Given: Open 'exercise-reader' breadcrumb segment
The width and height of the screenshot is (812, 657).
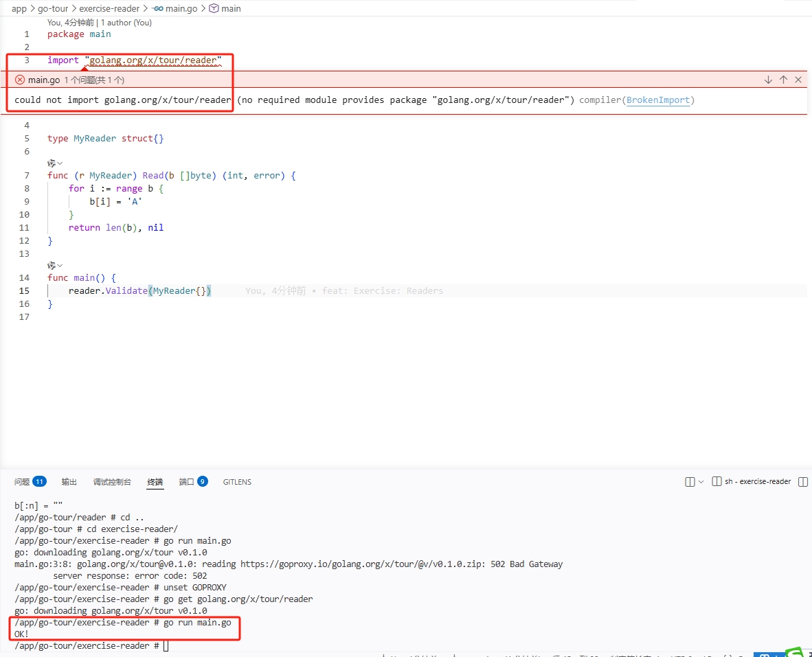Looking at the screenshot, I should (x=109, y=8).
